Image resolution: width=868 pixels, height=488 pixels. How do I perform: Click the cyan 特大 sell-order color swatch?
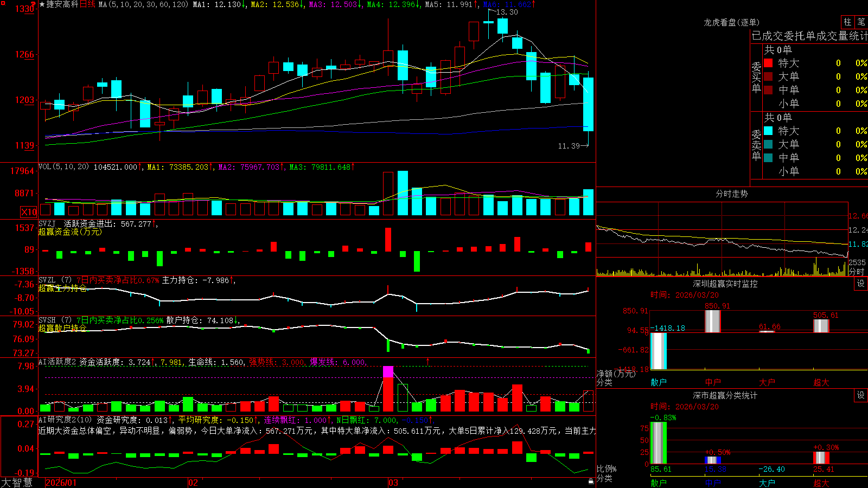tap(768, 131)
